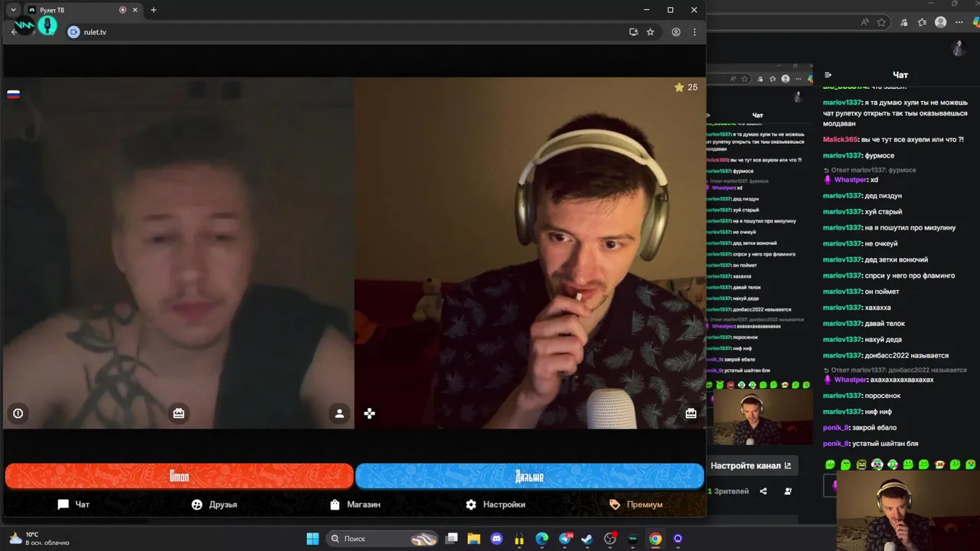This screenshot has width=980, height=551.
Task: Click the gift icon on own video
Action: coord(691,413)
